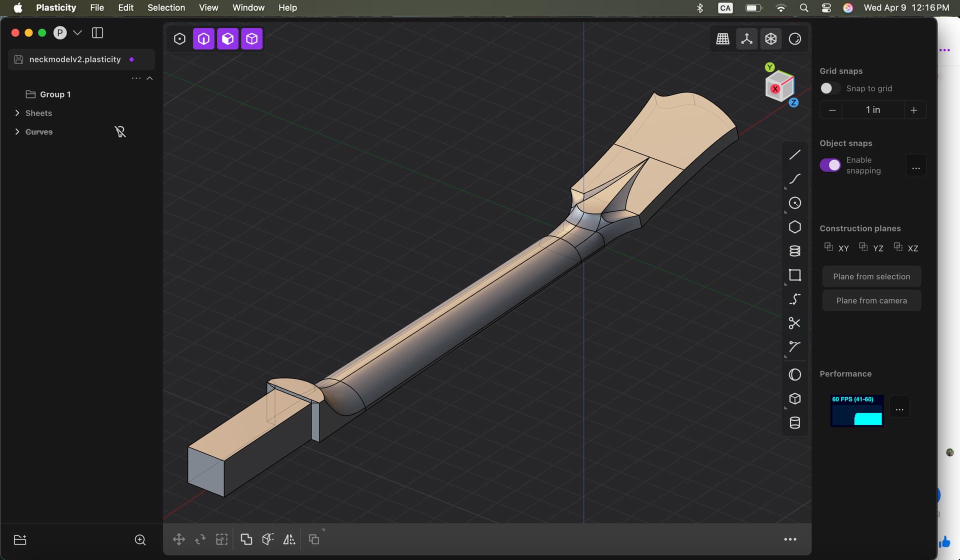Screen dimensions: 960x560
Task: Toggle the orthographic camera icon
Action: tap(770, 39)
